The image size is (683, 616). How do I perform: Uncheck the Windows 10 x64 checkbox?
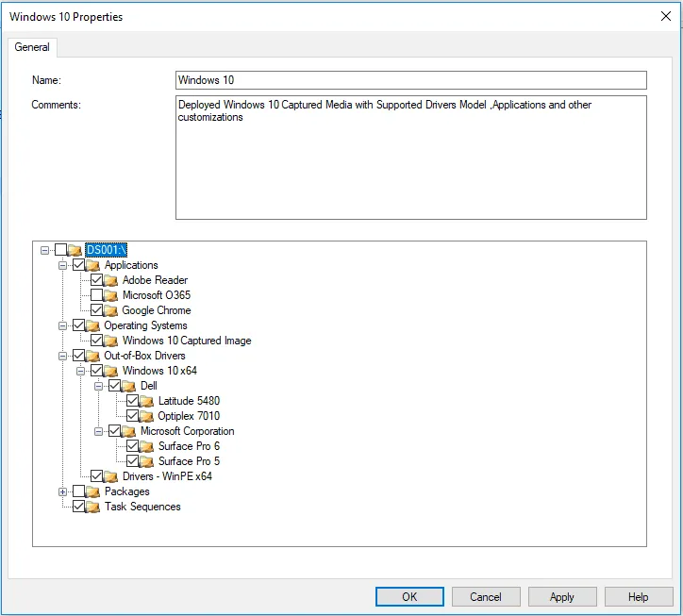(97, 371)
